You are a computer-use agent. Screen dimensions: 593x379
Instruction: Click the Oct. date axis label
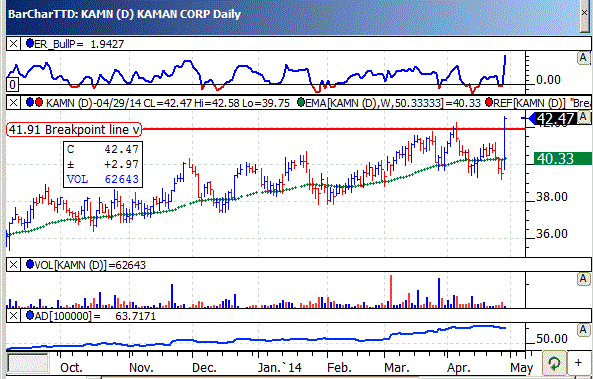[x=72, y=368]
